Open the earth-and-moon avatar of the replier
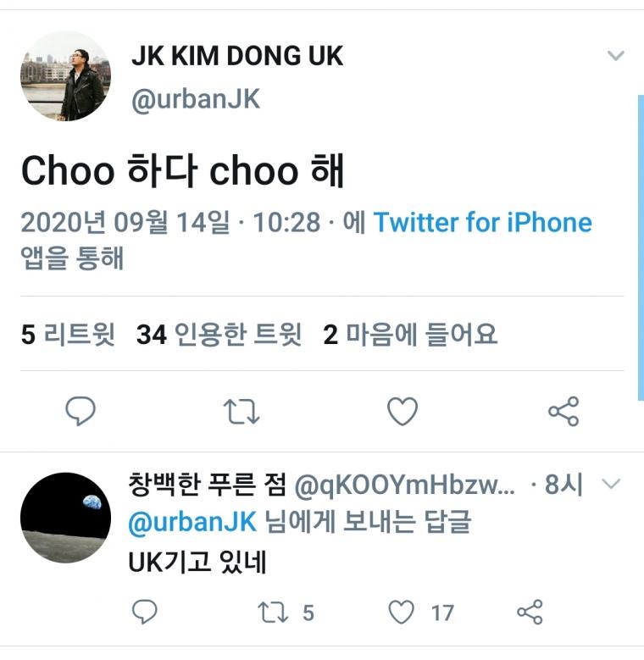The height and width of the screenshot is (660, 644). click(65, 518)
